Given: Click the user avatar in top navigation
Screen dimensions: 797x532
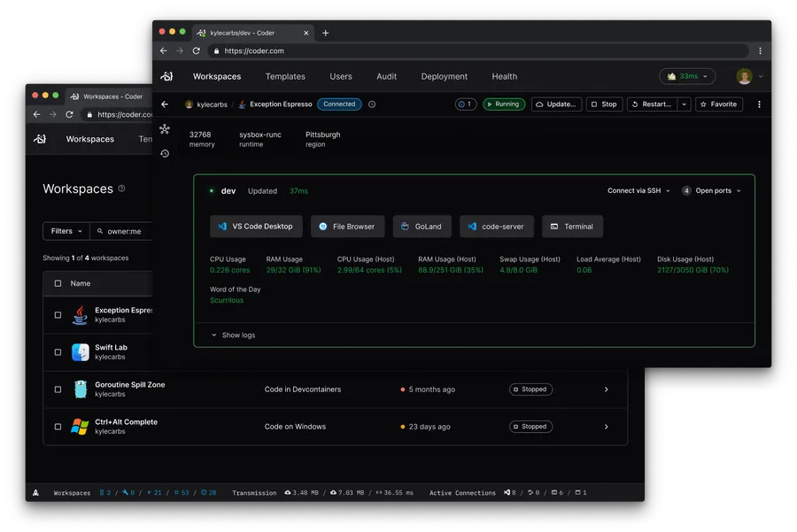Looking at the screenshot, I should (x=744, y=76).
